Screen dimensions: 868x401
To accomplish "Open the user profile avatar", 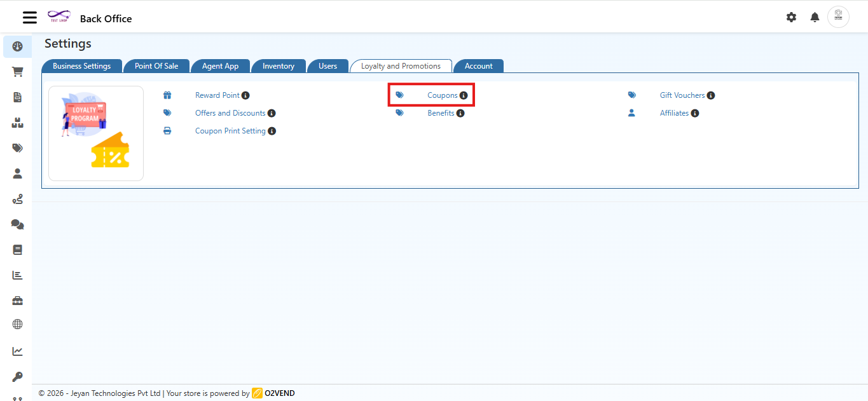I will (x=838, y=17).
